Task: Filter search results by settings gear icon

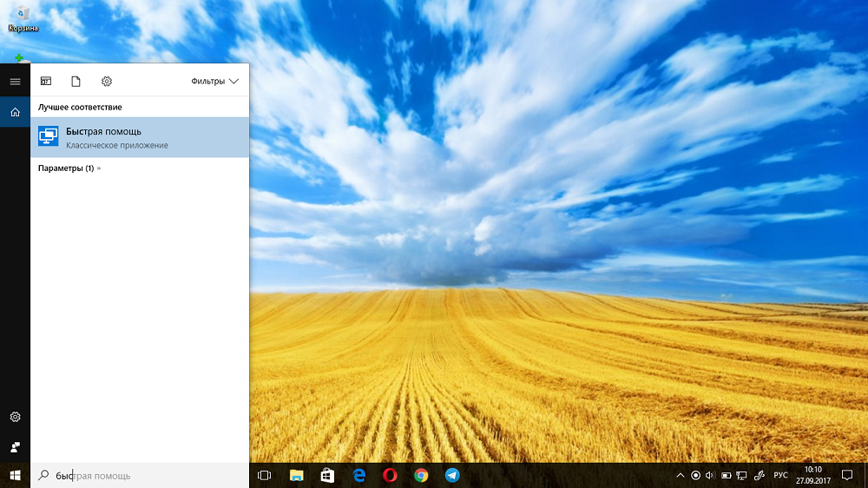Action: pos(106,82)
